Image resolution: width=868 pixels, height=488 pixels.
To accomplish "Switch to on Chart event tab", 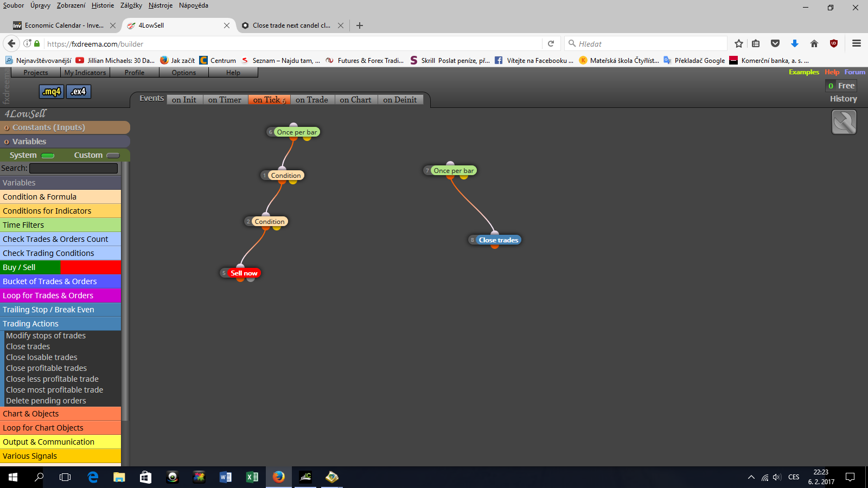I will tap(355, 100).
